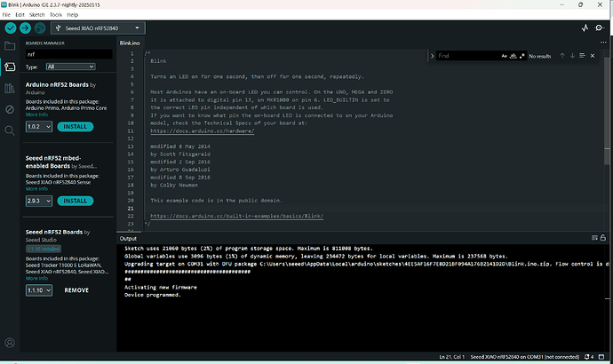Click the Verify sketch checkmark button

[11, 28]
